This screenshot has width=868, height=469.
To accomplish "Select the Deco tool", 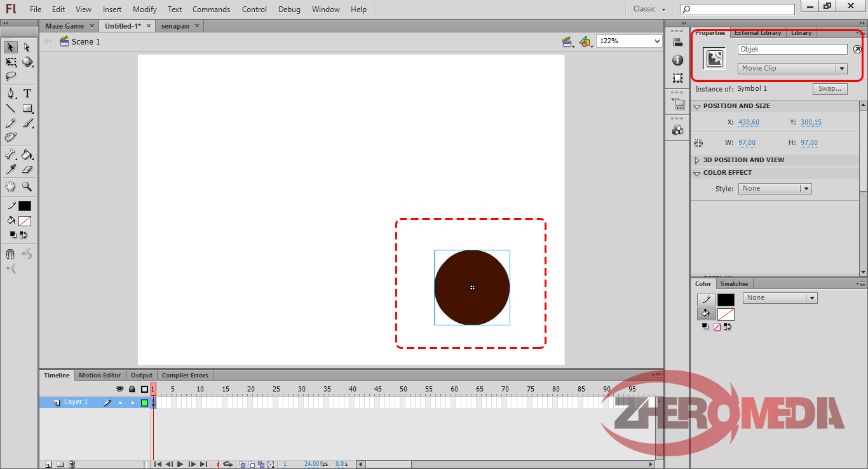I will point(11,137).
